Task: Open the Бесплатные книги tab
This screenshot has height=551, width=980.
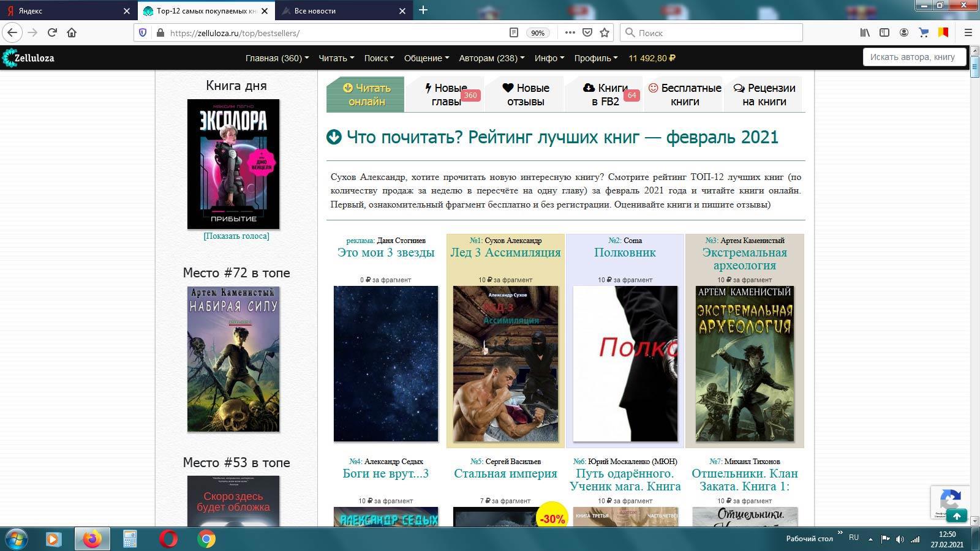Action: (x=685, y=95)
